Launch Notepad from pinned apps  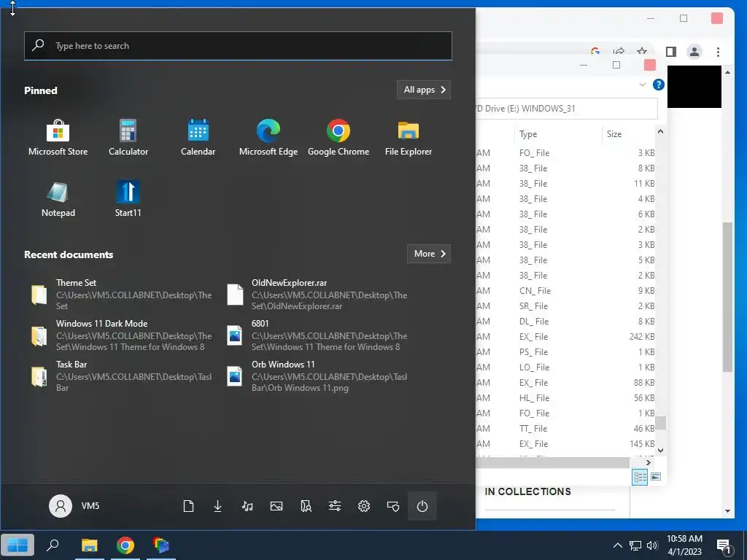pos(58,199)
